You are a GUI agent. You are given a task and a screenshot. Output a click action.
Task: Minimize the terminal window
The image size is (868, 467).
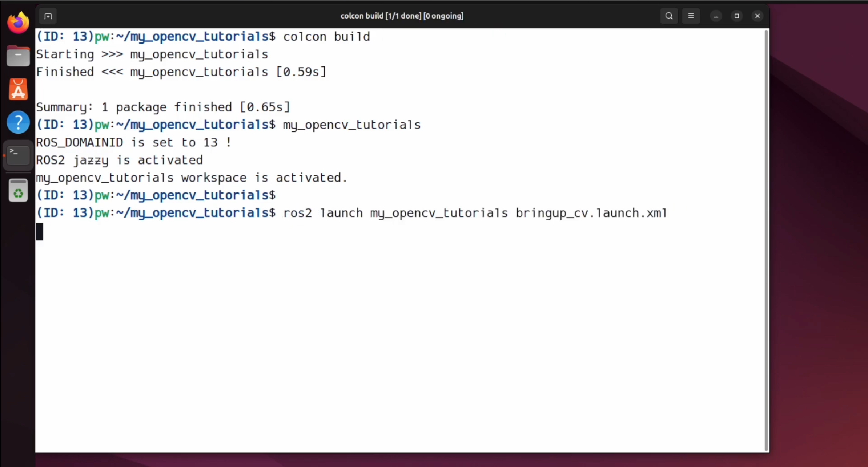pyautogui.click(x=716, y=16)
